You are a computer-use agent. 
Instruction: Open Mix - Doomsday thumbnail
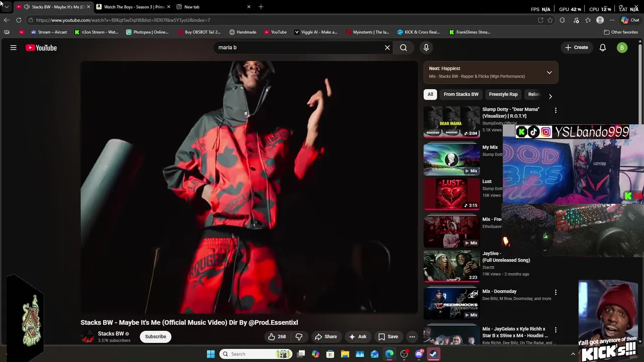pos(452,303)
